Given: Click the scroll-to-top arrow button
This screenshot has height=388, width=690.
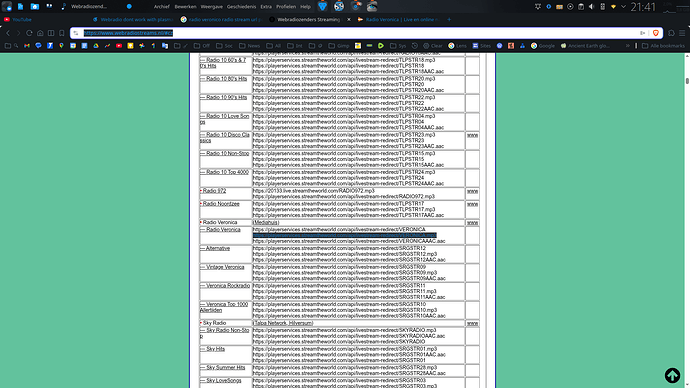Looking at the screenshot, I should point(672,375).
